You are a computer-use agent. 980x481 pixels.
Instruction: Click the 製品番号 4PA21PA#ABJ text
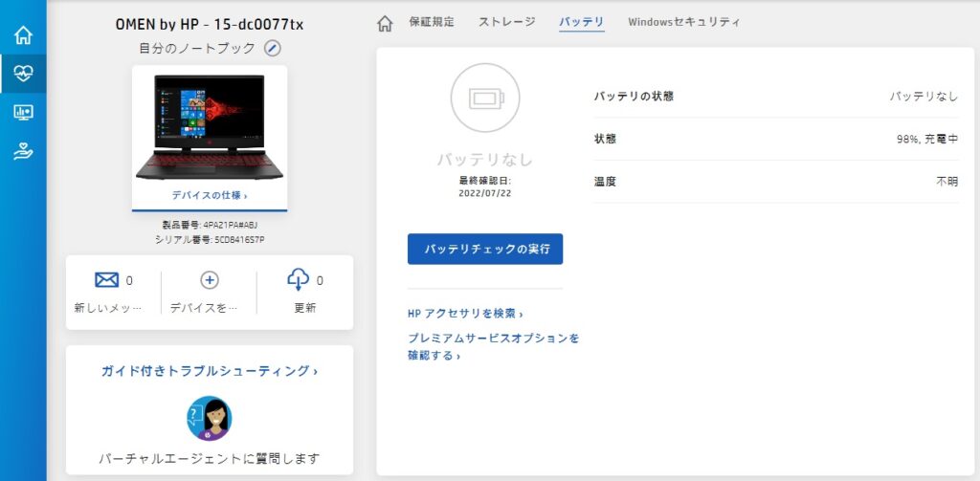point(210,225)
